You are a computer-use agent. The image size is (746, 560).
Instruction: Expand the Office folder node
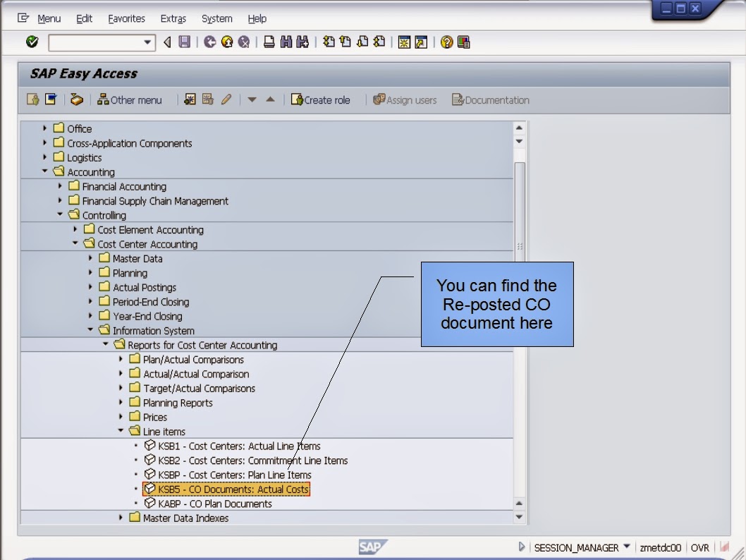44,128
